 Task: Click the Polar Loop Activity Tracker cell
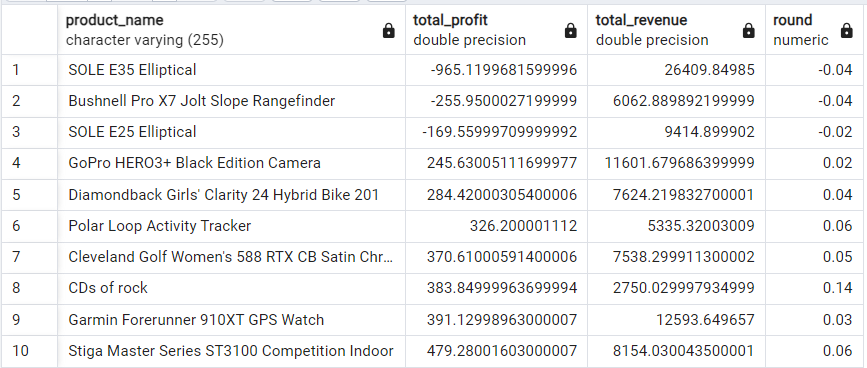[231, 226]
